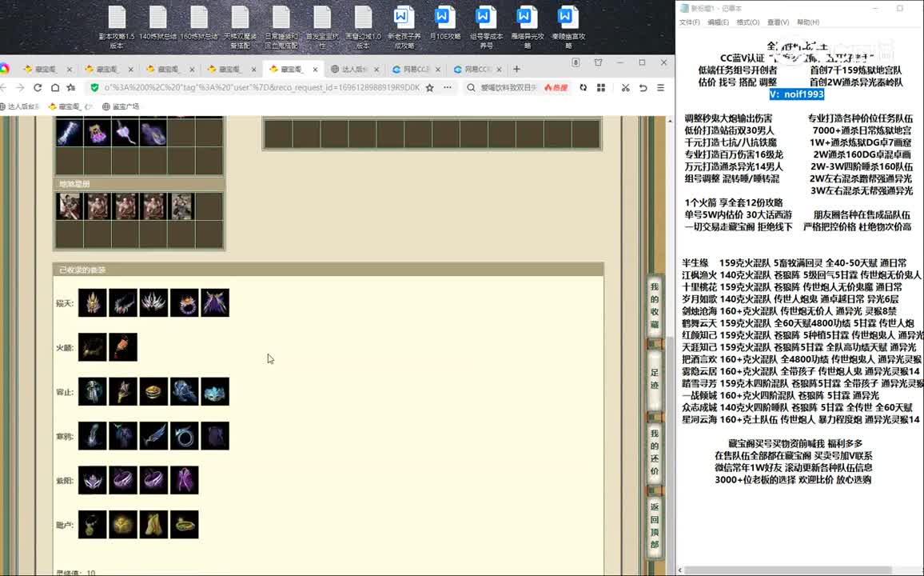Select the 首发宝宝抗性 desktop file
This screenshot has width=924, height=576.
pos(322,27)
